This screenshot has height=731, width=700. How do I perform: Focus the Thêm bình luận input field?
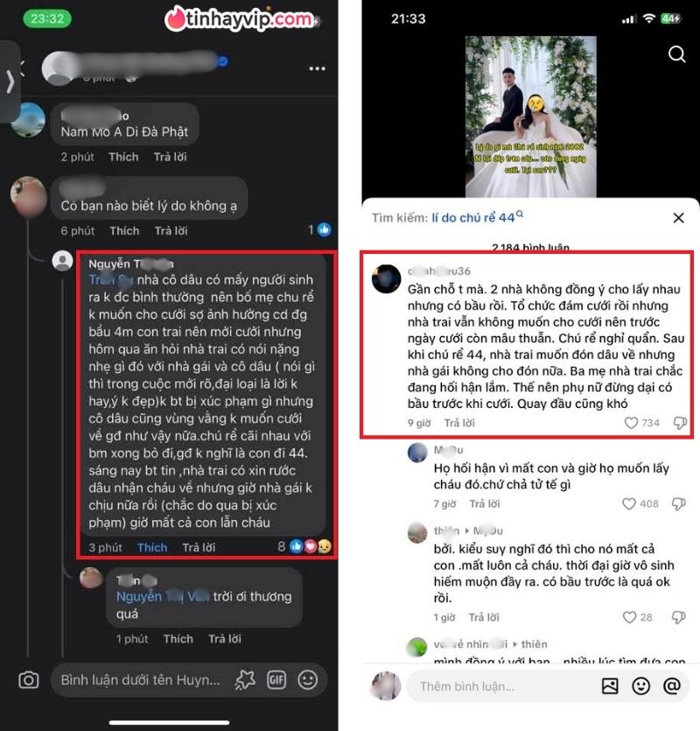(x=501, y=686)
